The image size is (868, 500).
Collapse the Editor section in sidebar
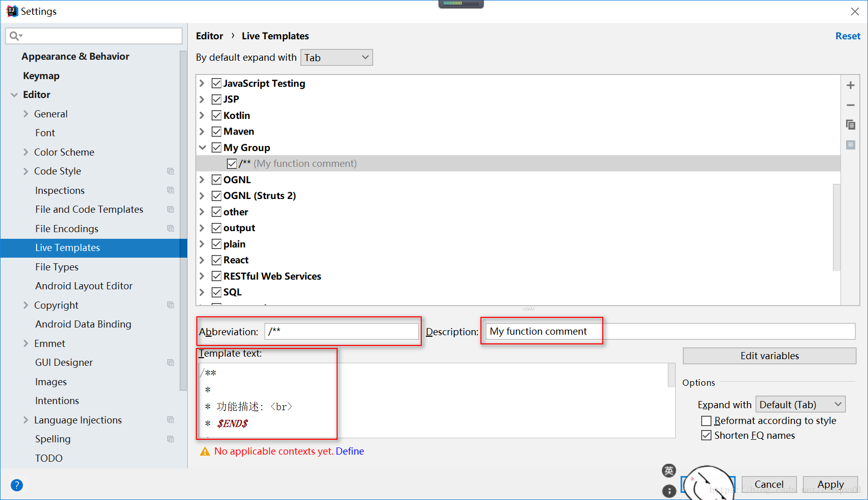(14, 95)
